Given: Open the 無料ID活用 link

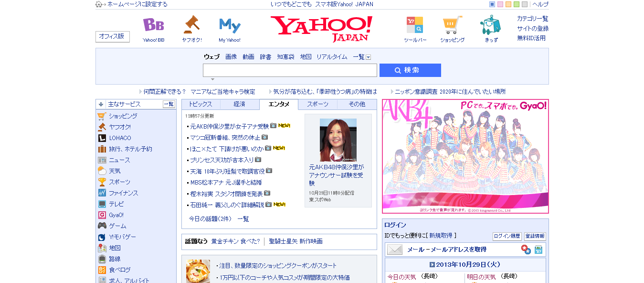Looking at the screenshot, I should tap(531, 38).
